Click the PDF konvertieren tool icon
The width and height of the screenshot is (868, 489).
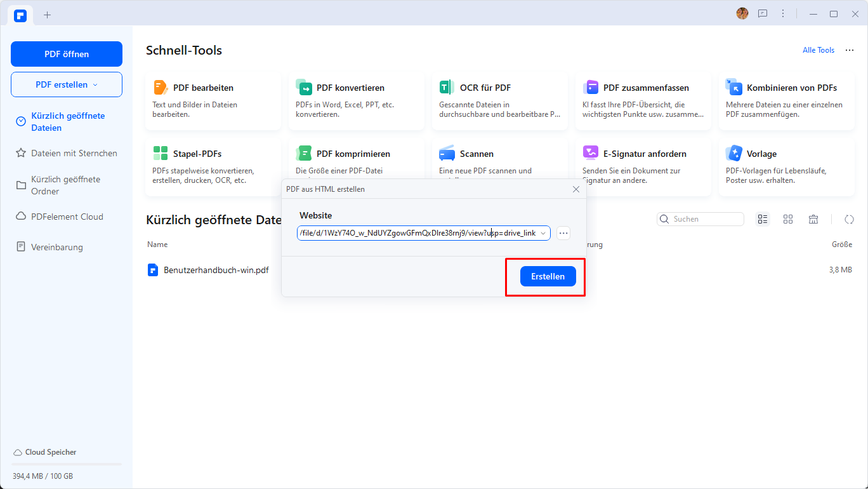(304, 88)
